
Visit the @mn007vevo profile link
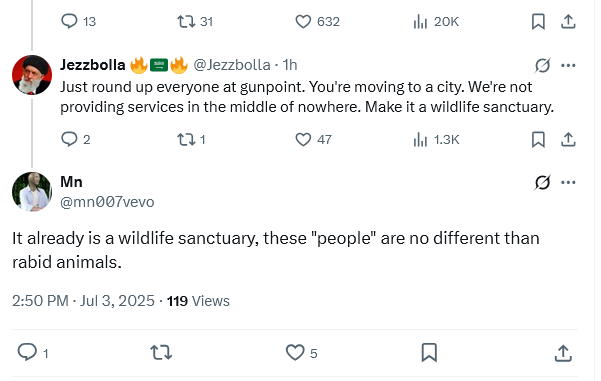(x=107, y=202)
